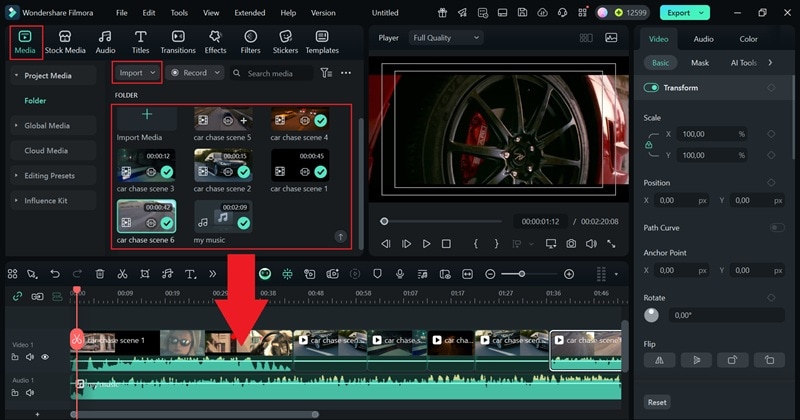Click the Delete trash icon in timeline toolbar
The image size is (800, 420).
[100, 274]
